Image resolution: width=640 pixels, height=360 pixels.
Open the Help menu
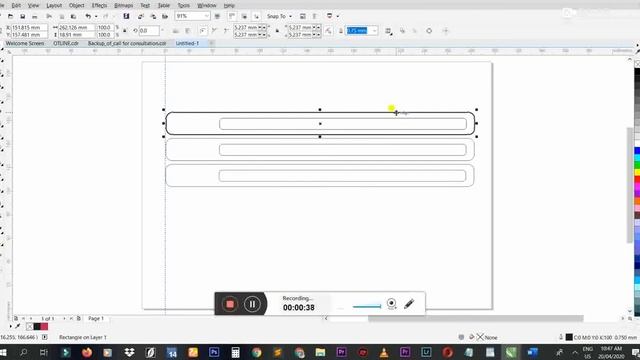click(x=229, y=5)
